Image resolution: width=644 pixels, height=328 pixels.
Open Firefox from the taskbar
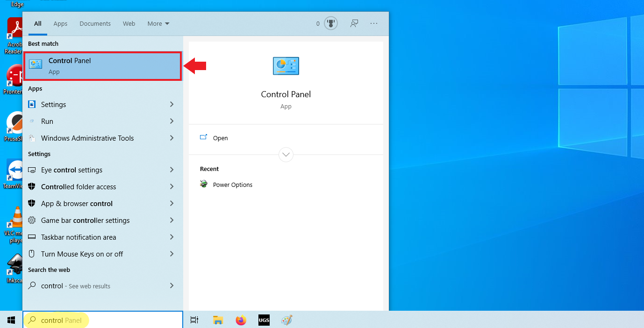click(241, 320)
